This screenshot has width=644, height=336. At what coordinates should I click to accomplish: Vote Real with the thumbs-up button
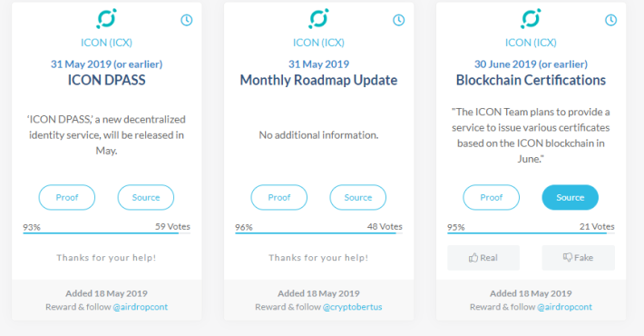click(x=483, y=258)
